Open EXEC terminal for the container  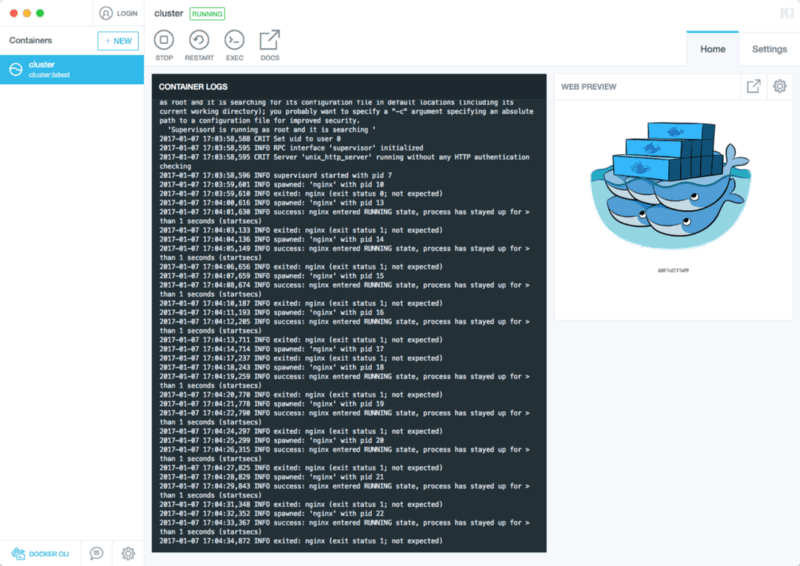[x=234, y=41]
